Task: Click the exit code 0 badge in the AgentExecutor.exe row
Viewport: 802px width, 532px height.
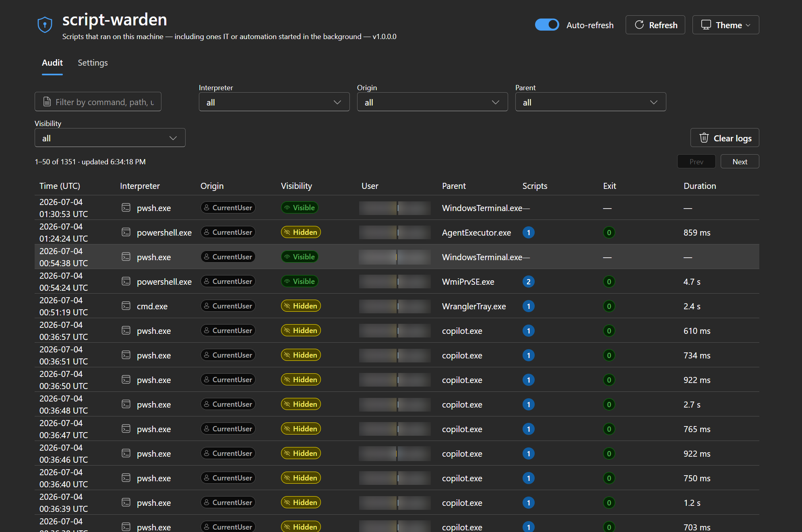Action: 609,232
